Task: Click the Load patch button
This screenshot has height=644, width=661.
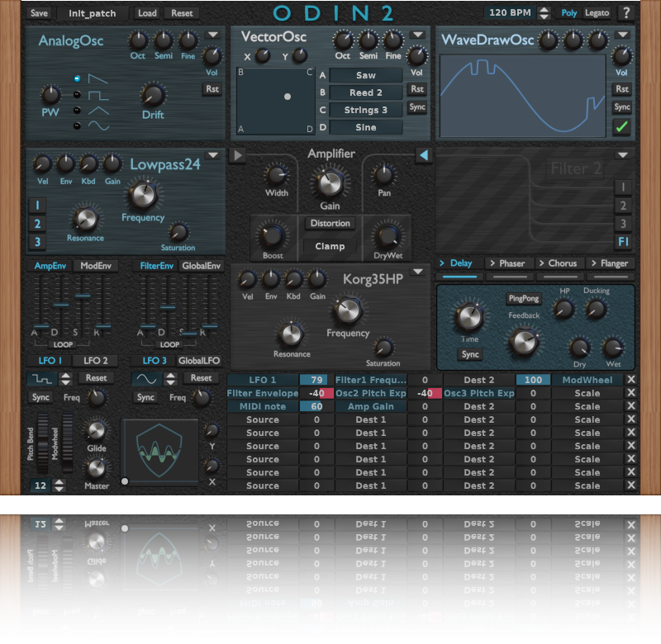Action: (x=147, y=13)
